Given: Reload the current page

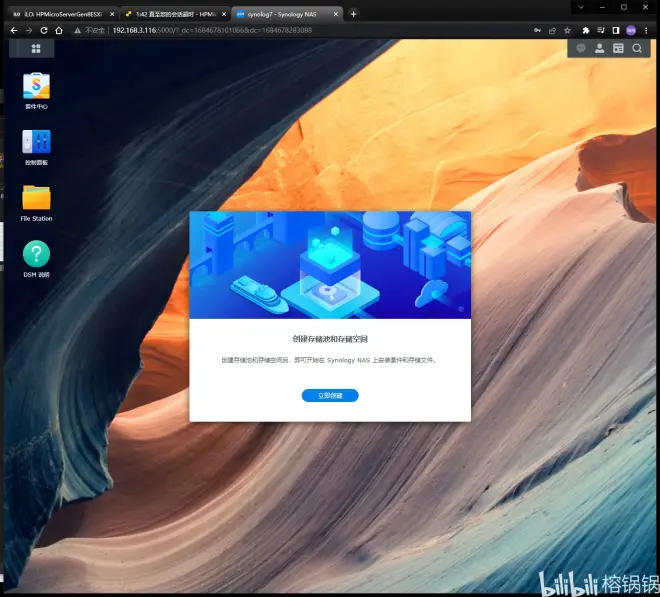Looking at the screenshot, I should 44,30.
